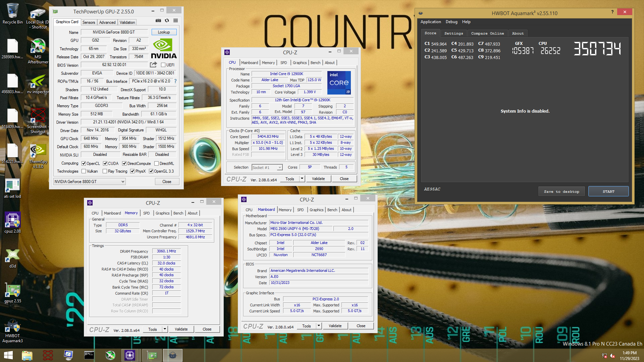
Task: Open HWBOT Aquamark3 desktop icon
Action: click(13, 330)
